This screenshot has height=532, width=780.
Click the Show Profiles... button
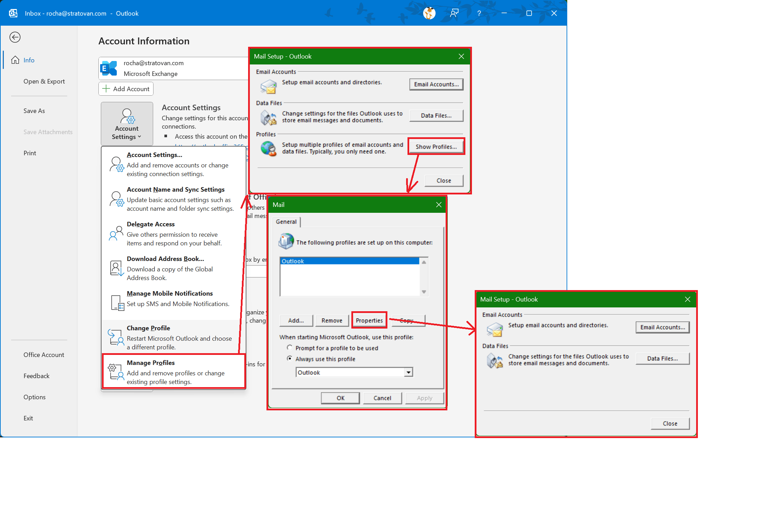(436, 147)
